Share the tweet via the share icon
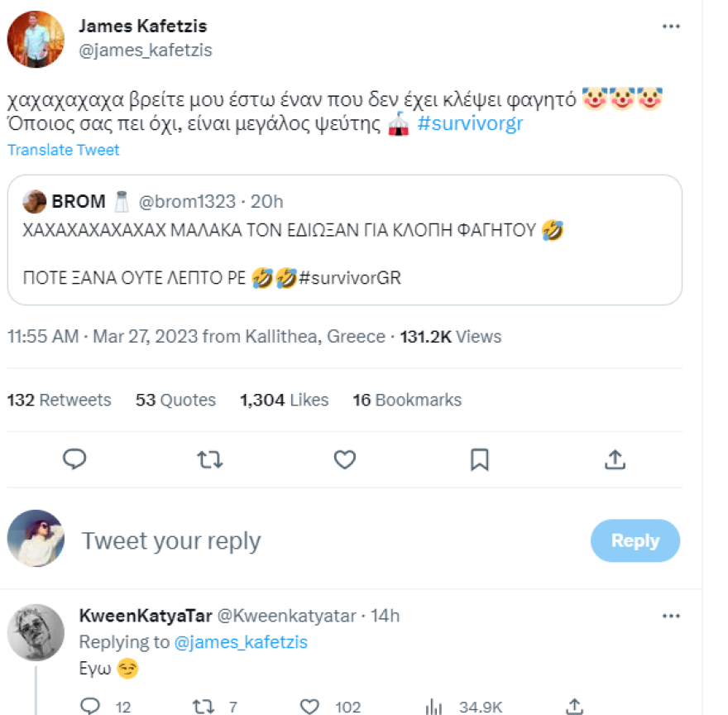Screen dimensions: 728x715 click(x=615, y=460)
